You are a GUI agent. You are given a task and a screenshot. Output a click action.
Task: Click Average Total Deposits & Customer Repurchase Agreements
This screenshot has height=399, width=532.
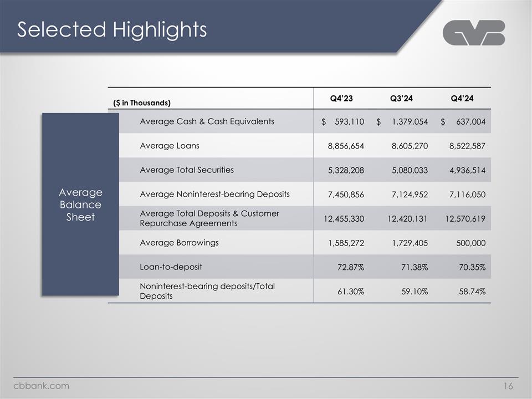pos(209,218)
